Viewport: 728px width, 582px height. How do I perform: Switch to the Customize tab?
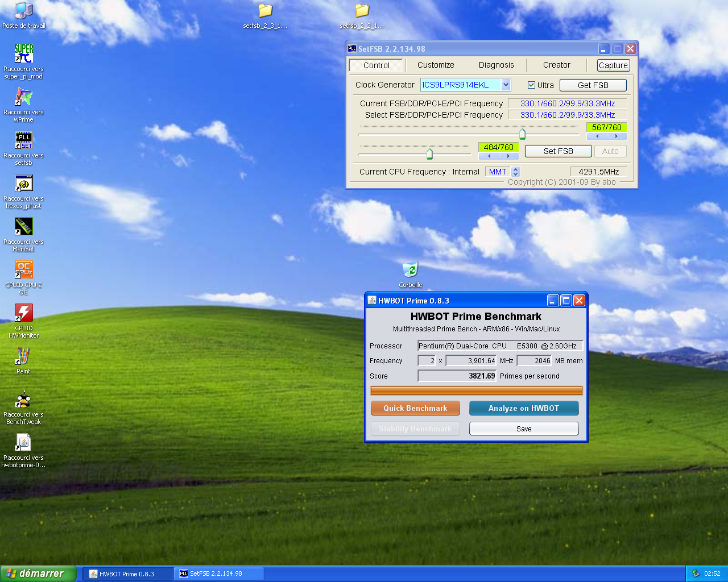click(x=436, y=65)
